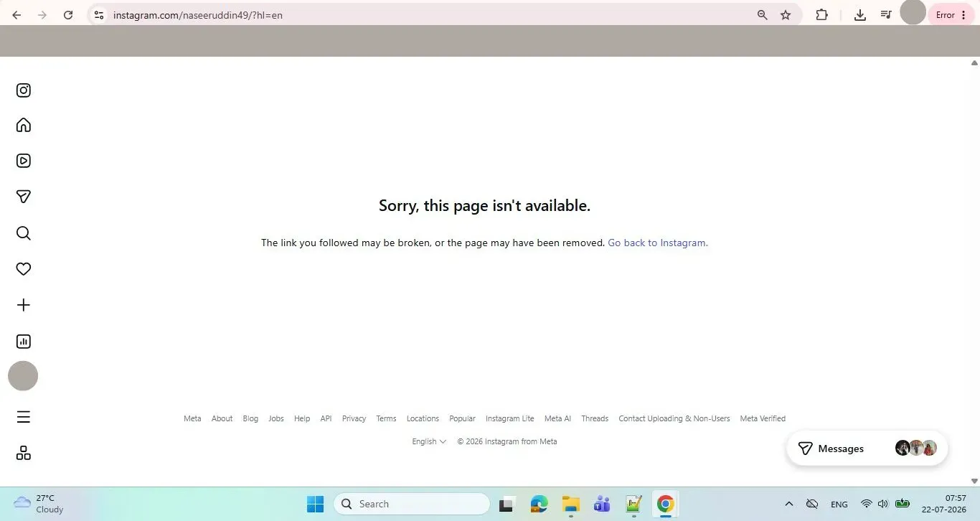
Task: Click the Instagram logo icon
Action: [24, 90]
